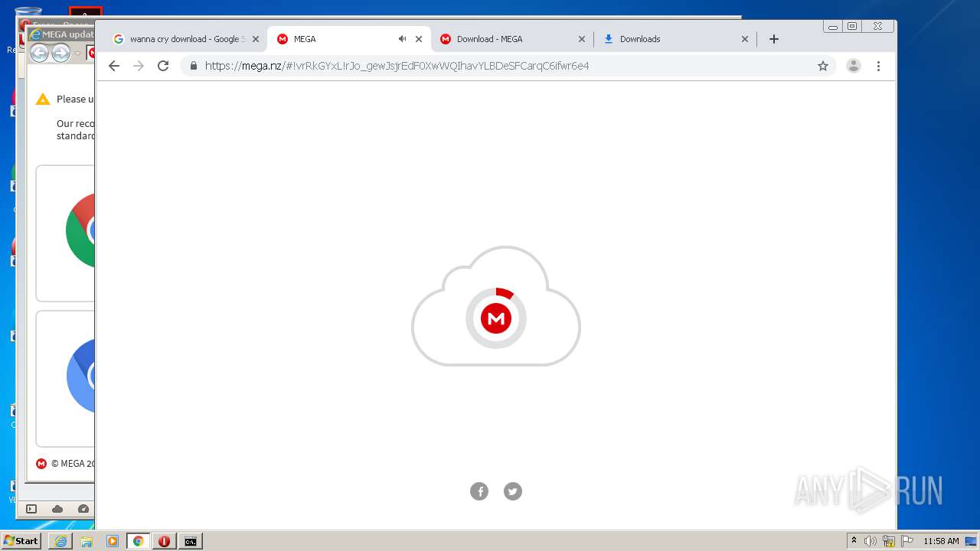This screenshot has width=980, height=551.
Task: Open the command prompt taskbar button
Action: [190, 541]
